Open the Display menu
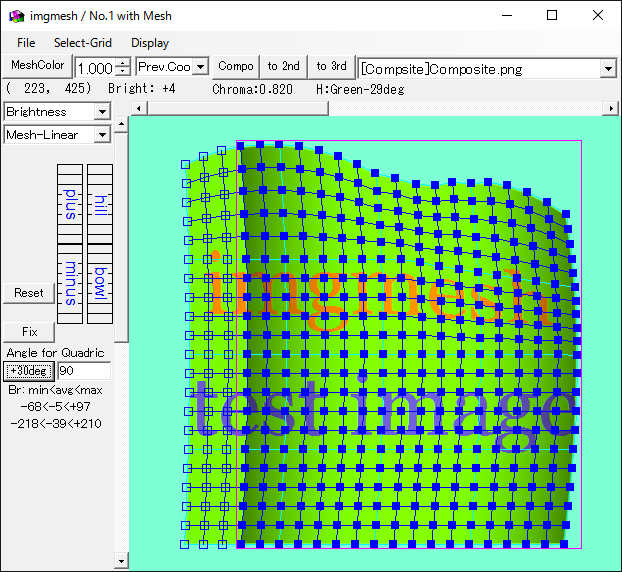The image size is (622, 572). (150, 43)
